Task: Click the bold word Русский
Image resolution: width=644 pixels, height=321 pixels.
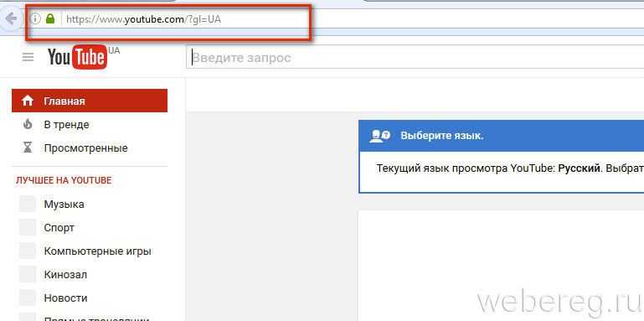Action: (580, 168)
